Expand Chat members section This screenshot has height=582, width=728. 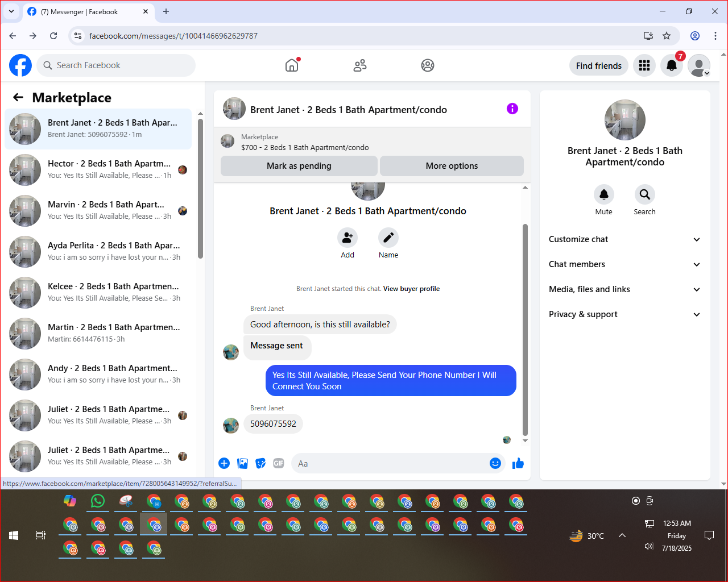point(624,264)
